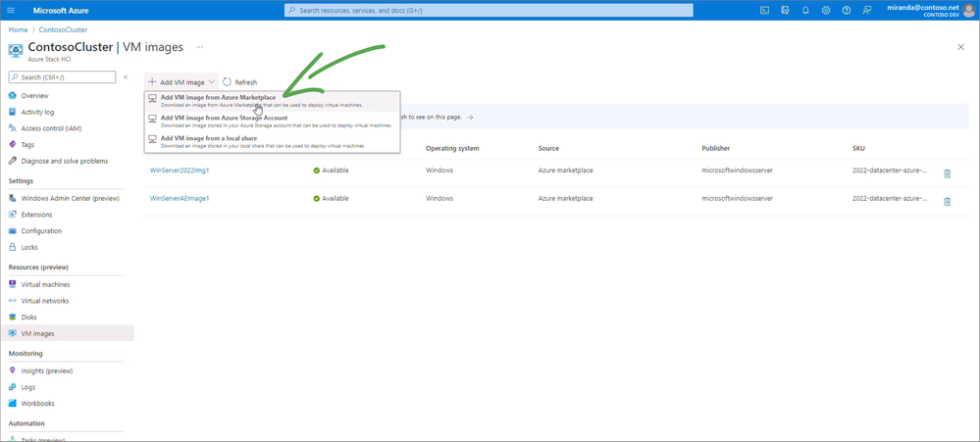Open Diagnose and solve problems

67,161
